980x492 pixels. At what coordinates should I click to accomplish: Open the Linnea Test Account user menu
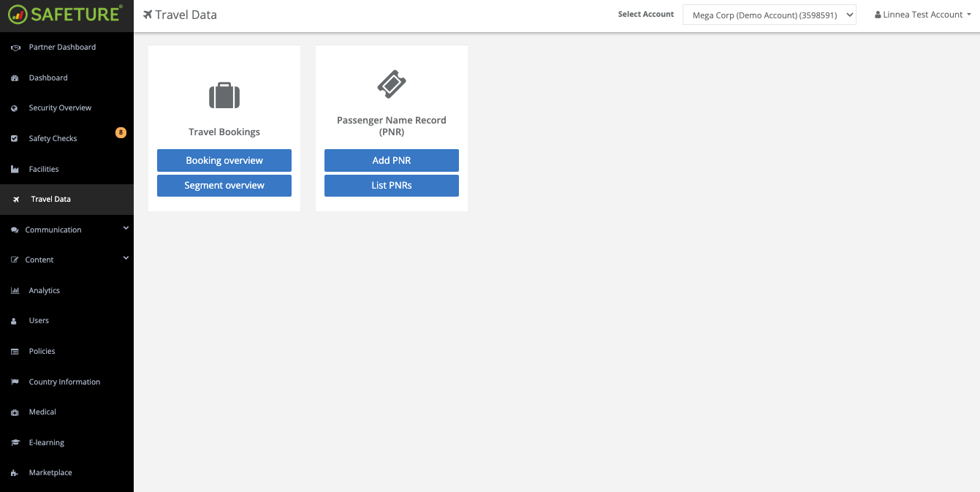[x=923, y=15]
